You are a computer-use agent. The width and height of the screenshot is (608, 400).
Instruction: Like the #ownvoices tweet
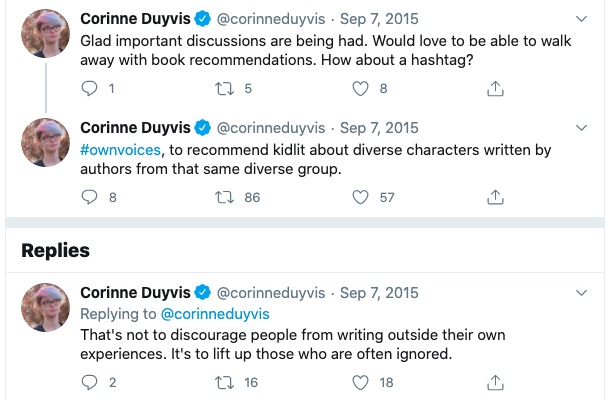[x=361, y=197]
